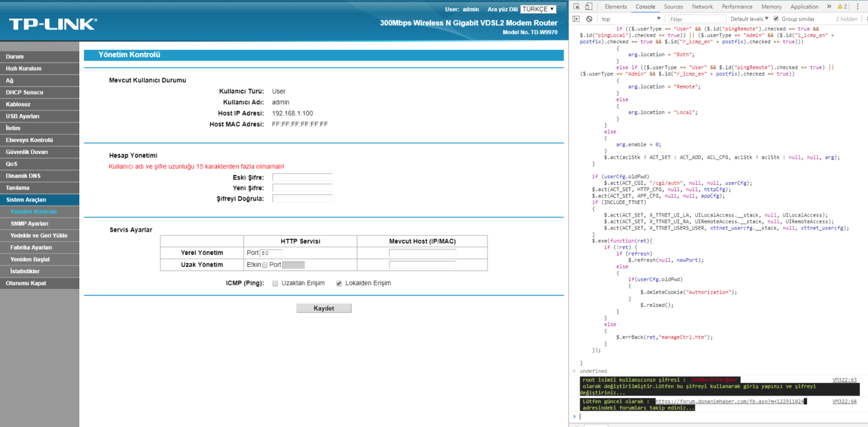868x427 pixels.
Task: Show the console sidebar icon
Action: (x=576, y=19)
